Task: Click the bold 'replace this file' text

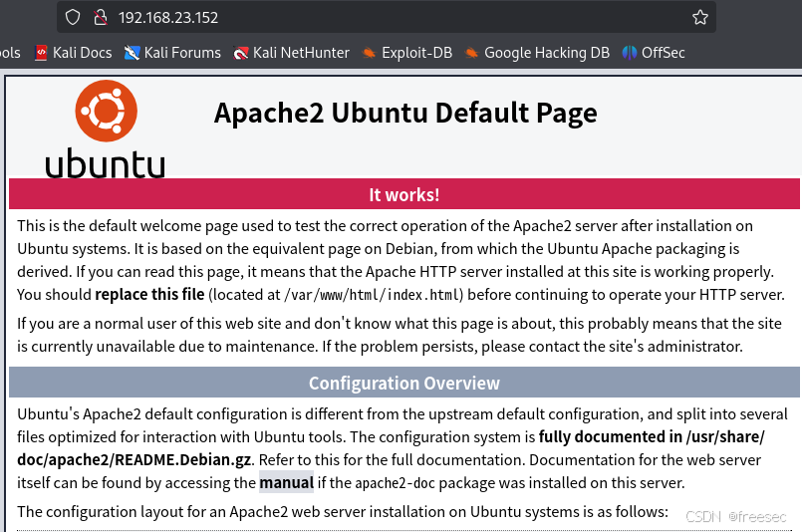Action: [x=149, y=295]
